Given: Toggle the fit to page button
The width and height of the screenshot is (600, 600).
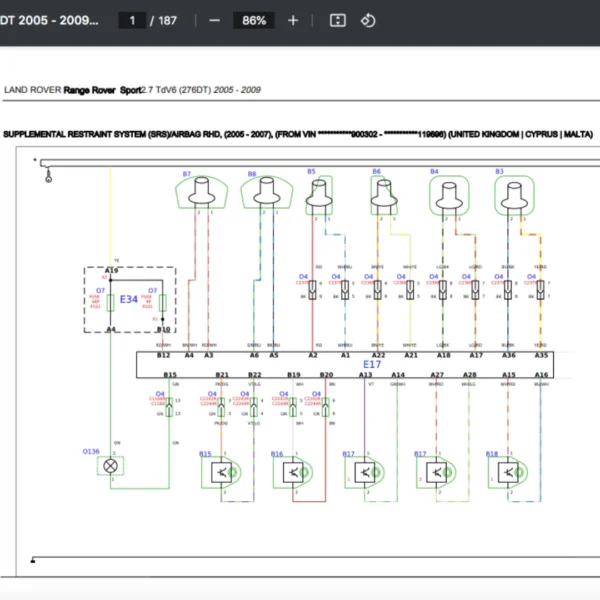Looking at the screenshot, I should 338,20.
